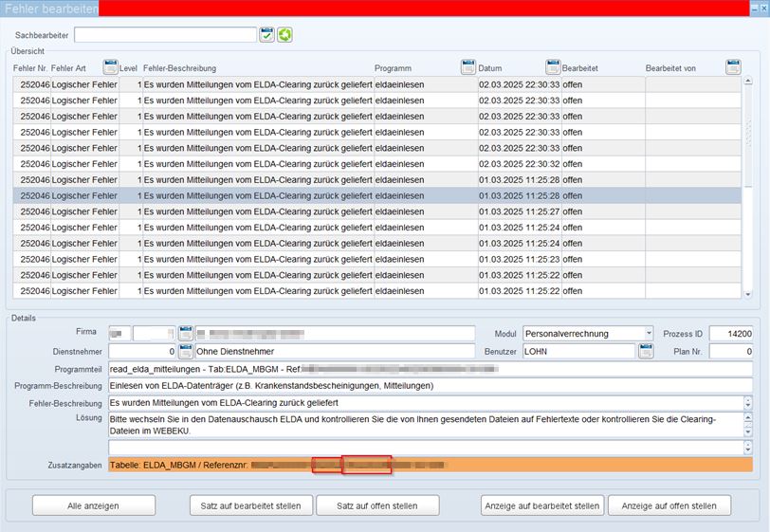Click the Fehler-Beschreibung field spinner arrows

[747, 404]
